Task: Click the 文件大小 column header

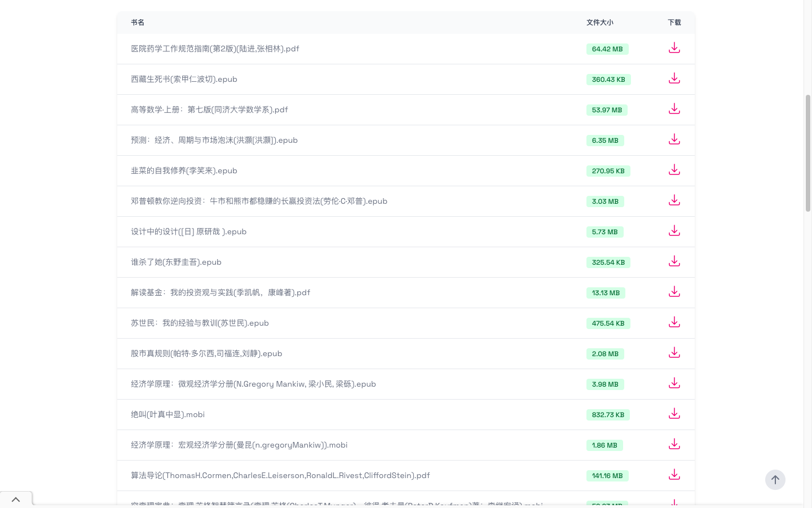Action: coord(599,23)
